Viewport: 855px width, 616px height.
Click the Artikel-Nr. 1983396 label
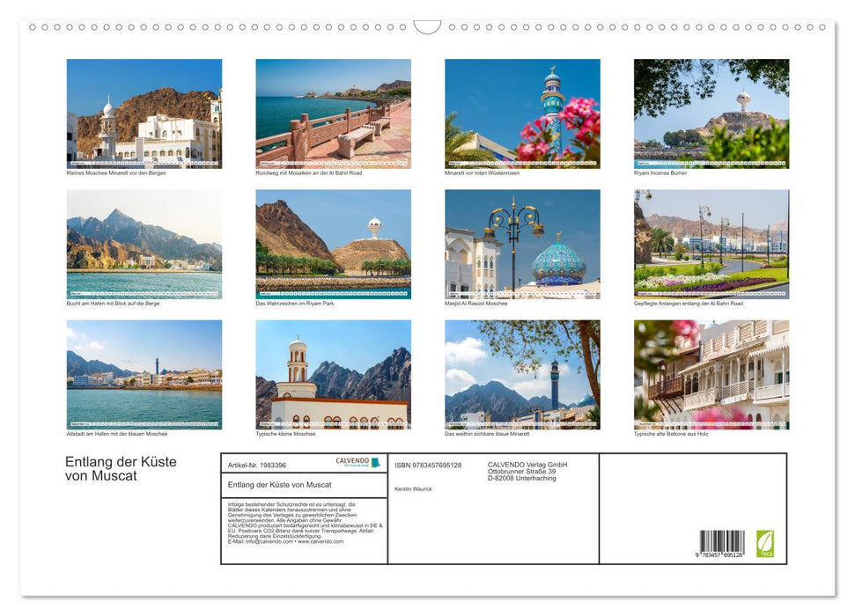(256, 465)
